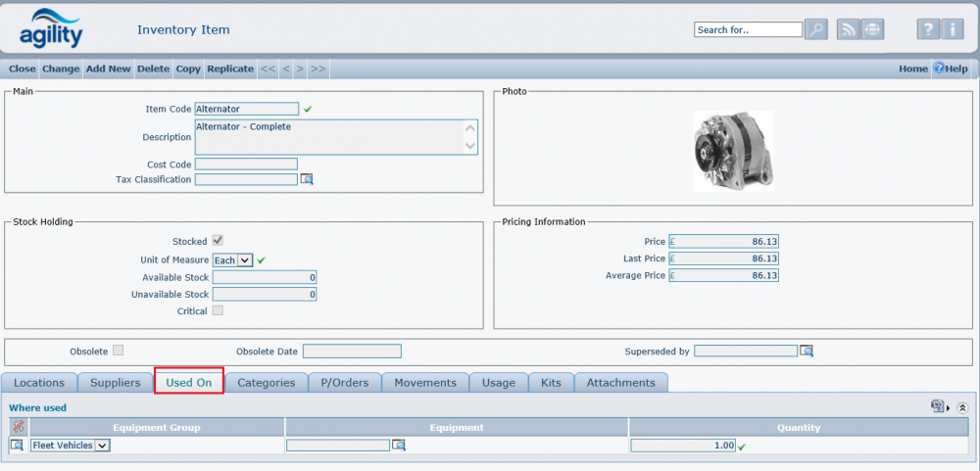The width and height of the screenshot is (980, 471).
Task: Toggle the Stocked checkbox
Action: pyautogui.click(x=218, y=241)
